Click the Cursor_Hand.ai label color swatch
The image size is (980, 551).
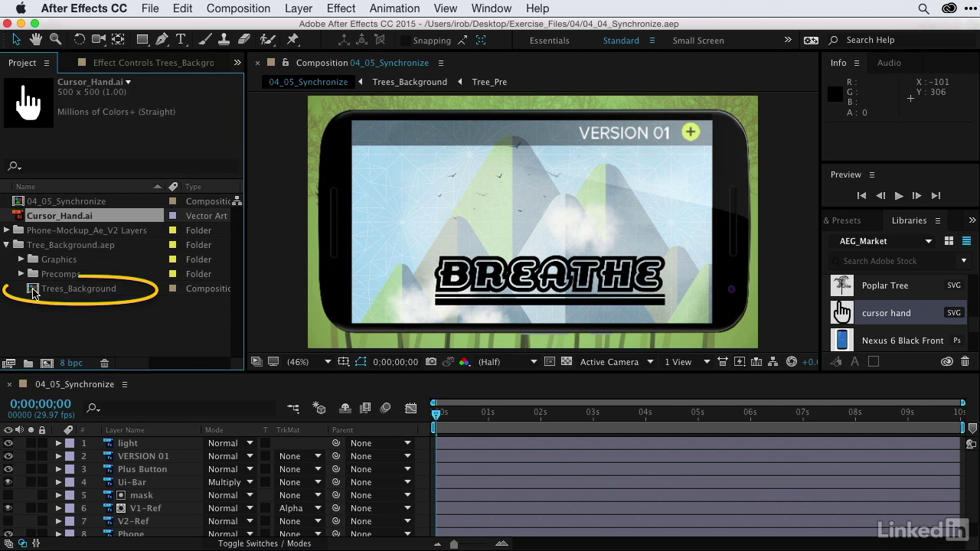pyautogui.click(x=172, y=216)
